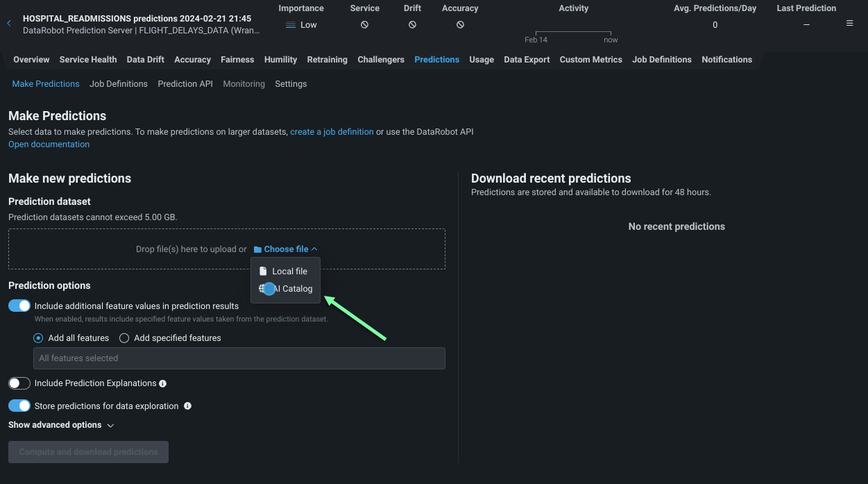Enable Include Prediction Explanations toggle

(x=19, y=383)
